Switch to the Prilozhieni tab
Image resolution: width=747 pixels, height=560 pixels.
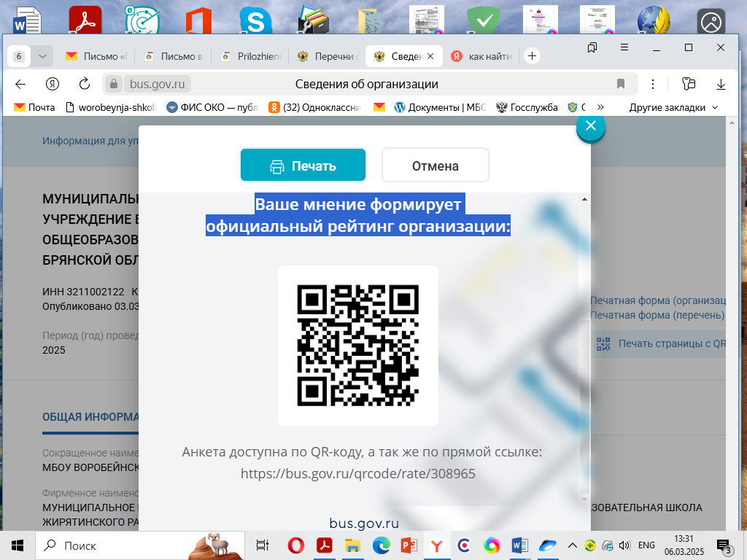click(x=251, y=56)
